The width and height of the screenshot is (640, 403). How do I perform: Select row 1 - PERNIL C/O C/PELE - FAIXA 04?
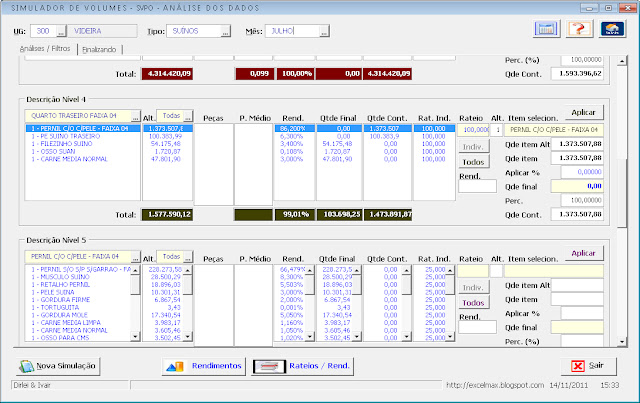[x=83, y=129]
